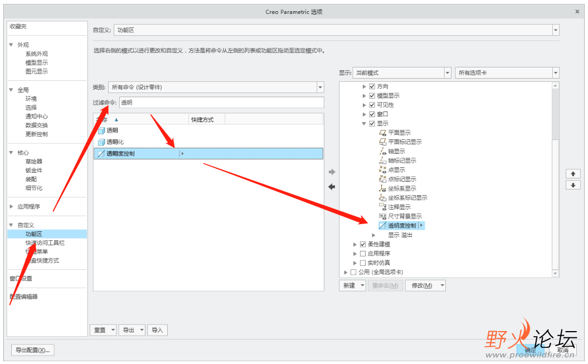Move selected item up with arrow button

[573, 174]
